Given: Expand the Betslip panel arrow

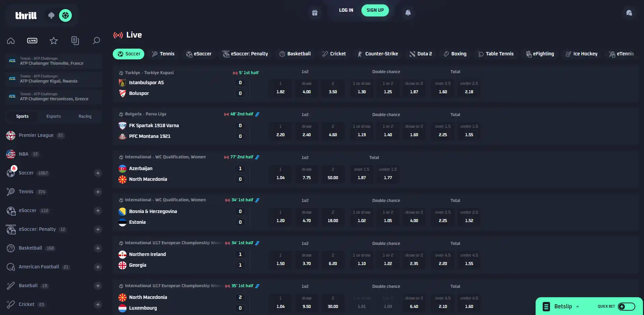Looking at the screenshot, I should [578, 306].
